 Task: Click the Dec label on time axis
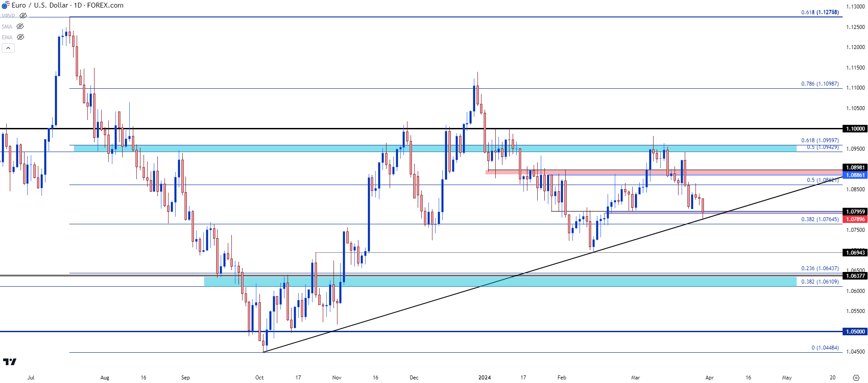[x=414, y=378]
